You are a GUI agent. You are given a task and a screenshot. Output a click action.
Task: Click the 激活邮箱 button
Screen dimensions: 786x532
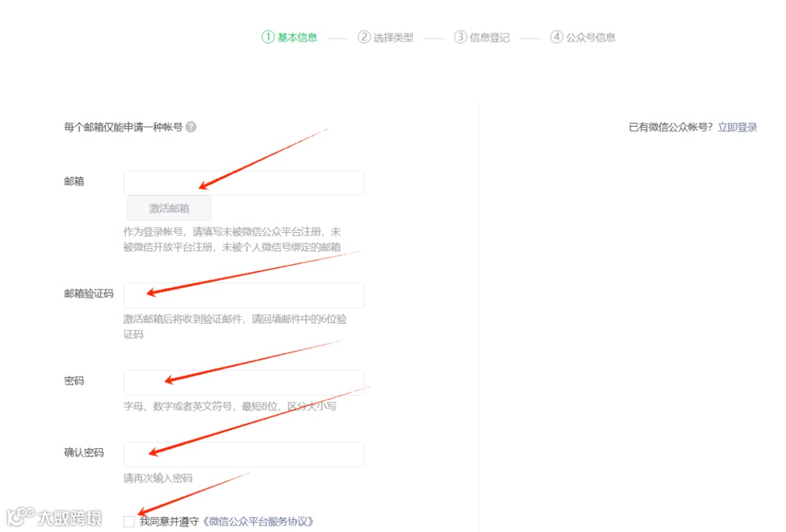click(x=169, y=208)
